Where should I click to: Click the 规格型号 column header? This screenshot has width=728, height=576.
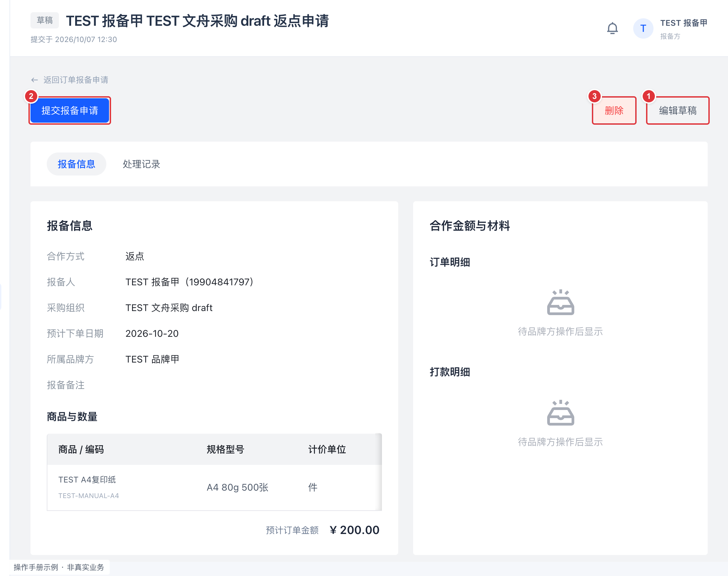(x=226, y=449)
